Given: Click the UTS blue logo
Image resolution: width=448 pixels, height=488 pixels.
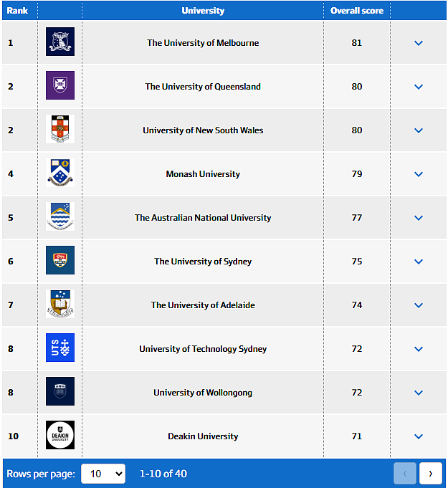Looking at the screenshot, I should pos(60,348).
